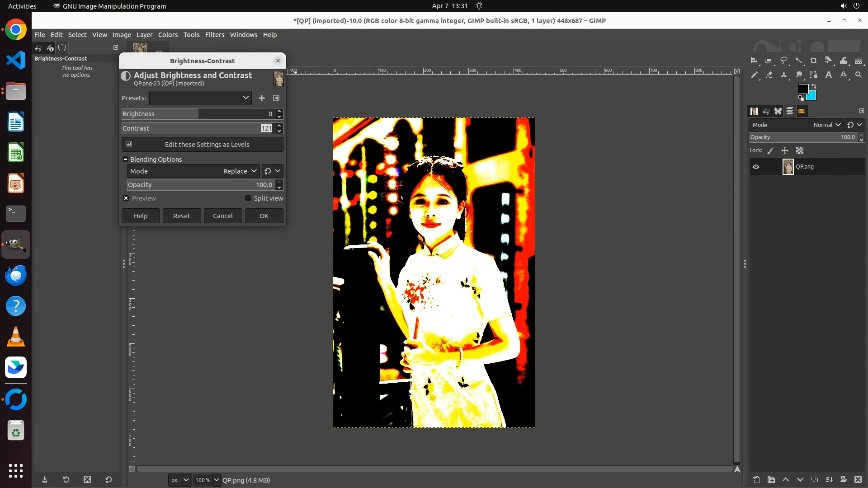Open the Presets dropdown
The height and width of the screenshot is (488, 868).
point(200,98)
